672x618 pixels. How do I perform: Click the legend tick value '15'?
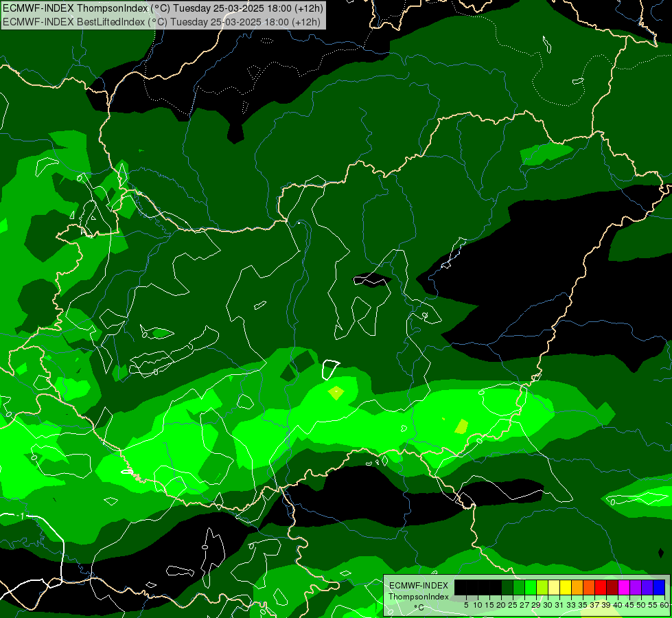490,605
